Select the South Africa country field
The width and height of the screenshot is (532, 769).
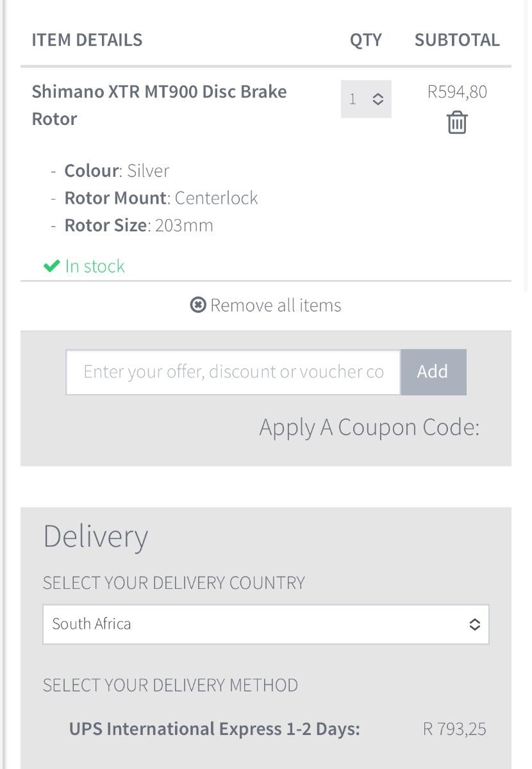(x=256, y=624)
